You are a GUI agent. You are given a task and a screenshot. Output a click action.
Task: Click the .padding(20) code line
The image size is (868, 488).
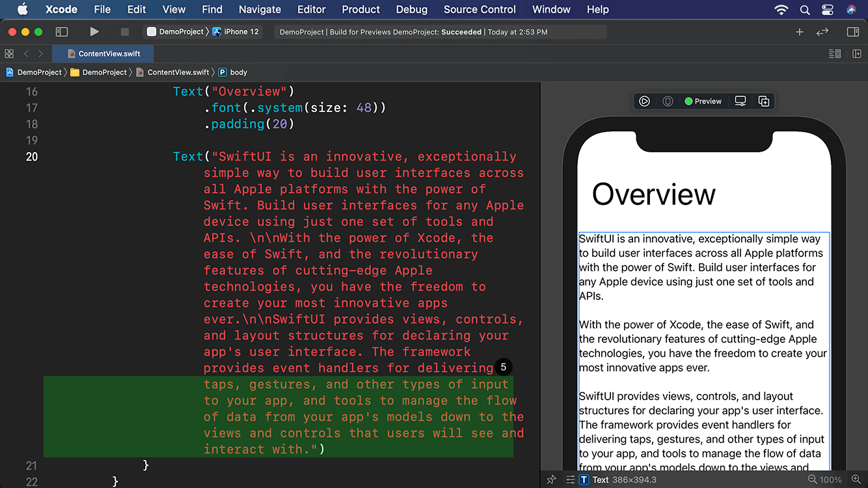pyautogui.click(x=249, y=124)
